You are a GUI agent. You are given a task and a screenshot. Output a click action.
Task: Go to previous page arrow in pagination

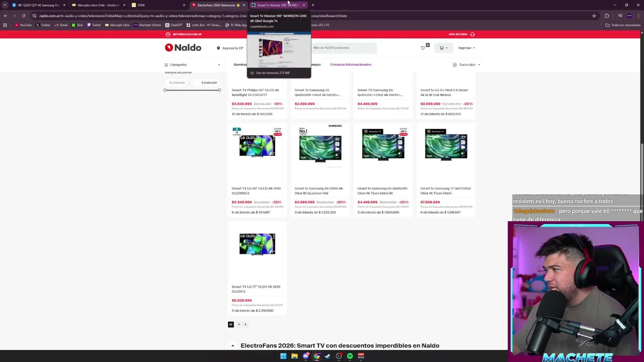click(x=239, y=324)
